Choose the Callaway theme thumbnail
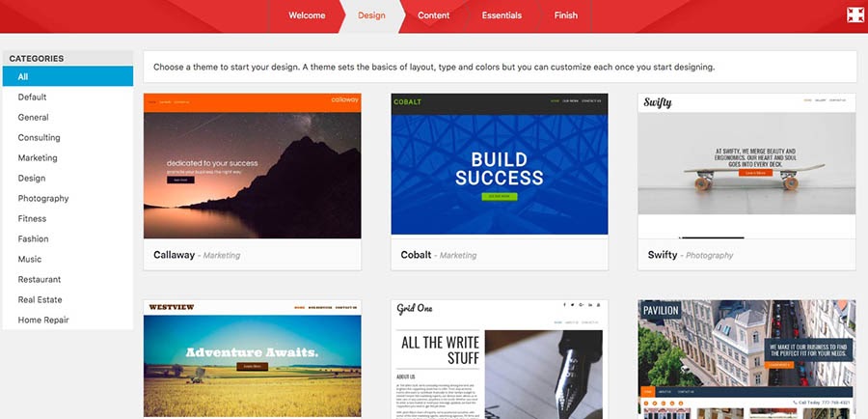This screenshot has height=419, width=868. coord(253,166)
